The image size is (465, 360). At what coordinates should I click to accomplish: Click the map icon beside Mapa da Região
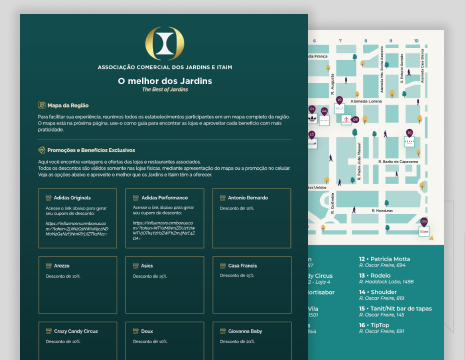click(42, 105)
